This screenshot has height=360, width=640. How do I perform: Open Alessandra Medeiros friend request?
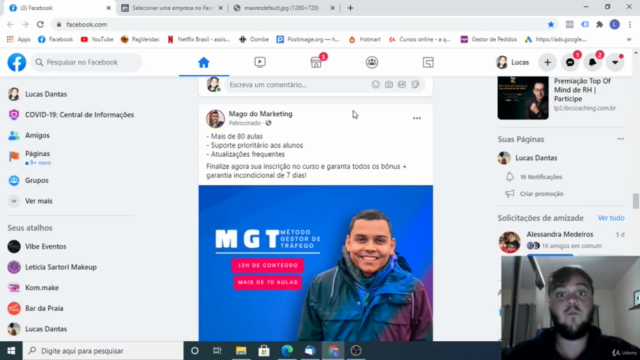(x=560, y=234)
